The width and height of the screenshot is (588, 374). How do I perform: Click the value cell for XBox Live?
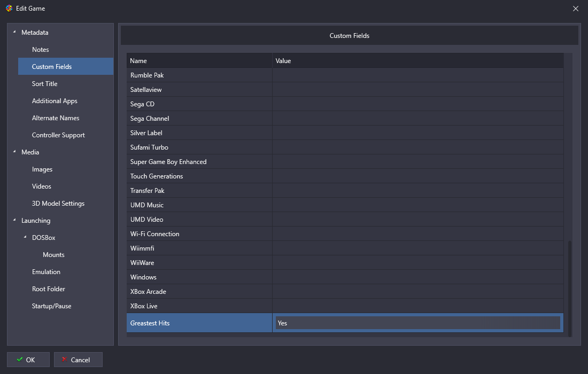[x=418, y=306]
